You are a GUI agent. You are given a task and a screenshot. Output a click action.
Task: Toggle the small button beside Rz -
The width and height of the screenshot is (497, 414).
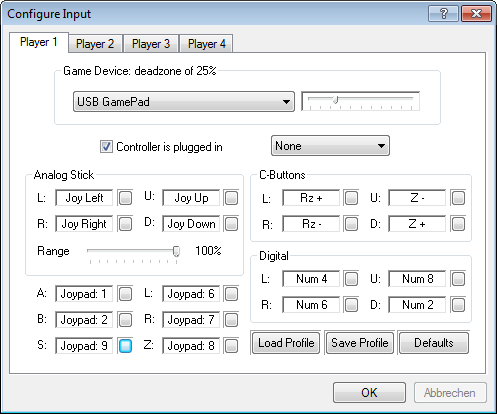pyautogui.click(x=351, y=224)
